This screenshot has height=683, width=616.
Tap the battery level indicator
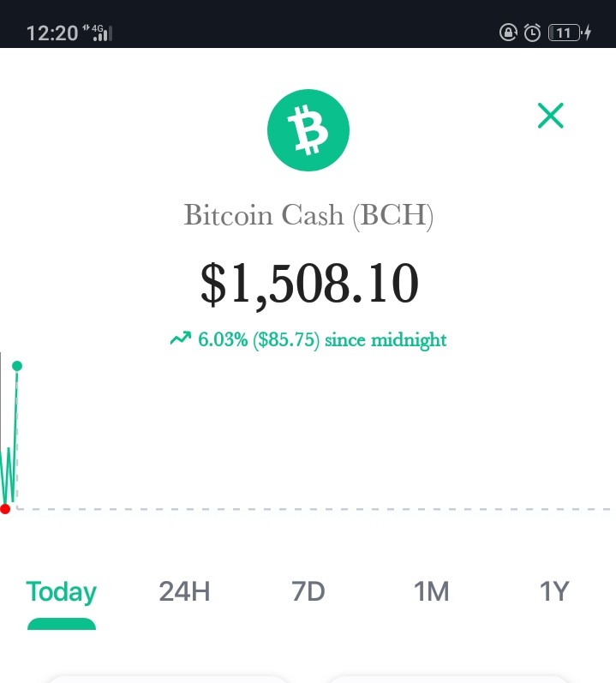(565, 33)
